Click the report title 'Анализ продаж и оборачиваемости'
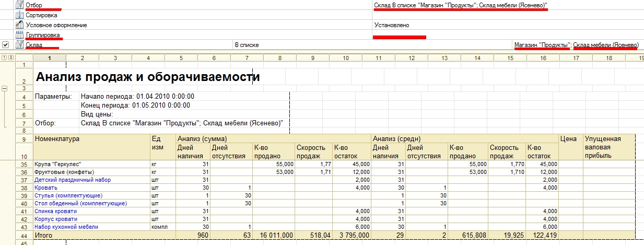This screenshot has width=644, height=245. coord(148,77)
